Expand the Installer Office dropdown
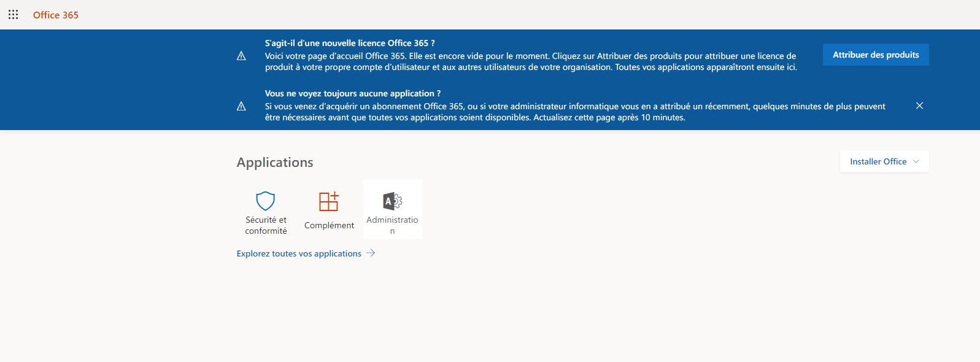Screen dimensions: 980x362 coord(884,161)
